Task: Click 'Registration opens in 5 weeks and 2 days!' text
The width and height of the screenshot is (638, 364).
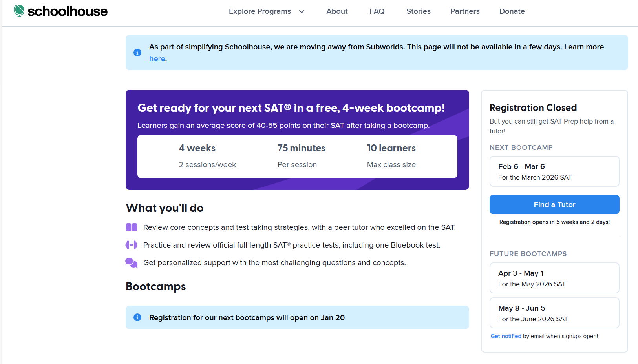Action: click(554, 222)
